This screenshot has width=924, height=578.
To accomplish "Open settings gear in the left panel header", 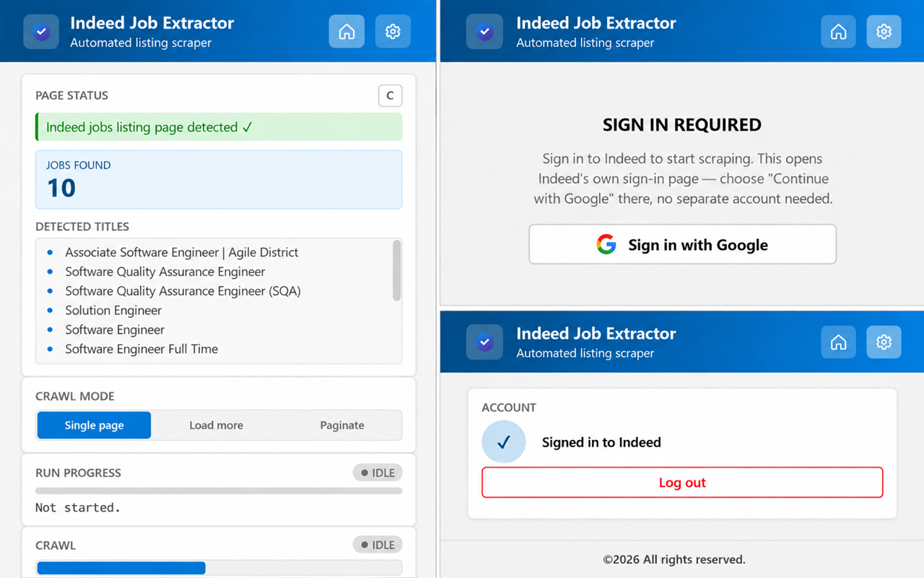I will pos(393,32).
